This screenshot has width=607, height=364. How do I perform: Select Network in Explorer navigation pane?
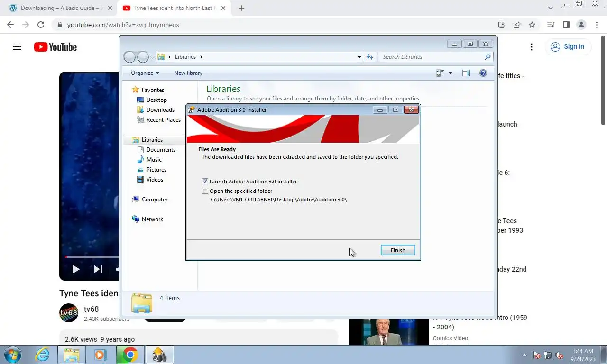[x=152, y=219]
